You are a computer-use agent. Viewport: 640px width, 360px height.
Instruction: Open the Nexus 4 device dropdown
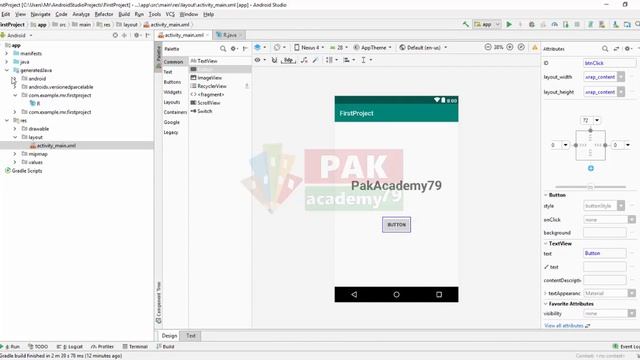pyautogui.click(x=309, y=47)
